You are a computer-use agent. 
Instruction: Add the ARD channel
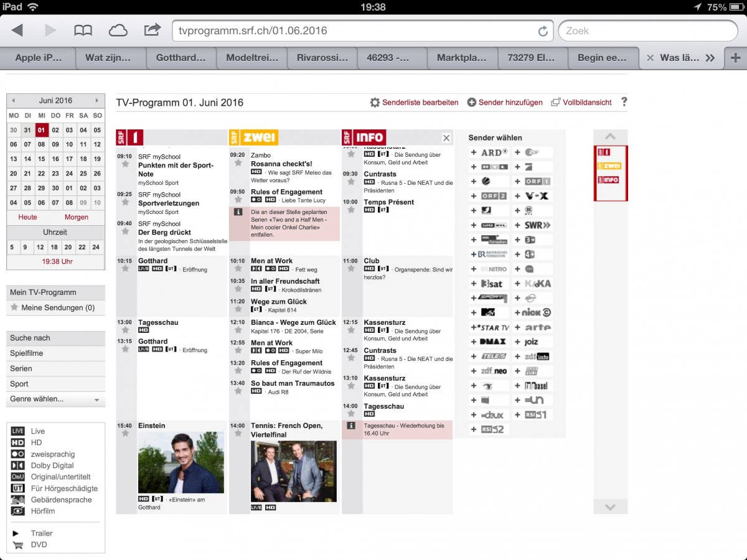point(489,152)
